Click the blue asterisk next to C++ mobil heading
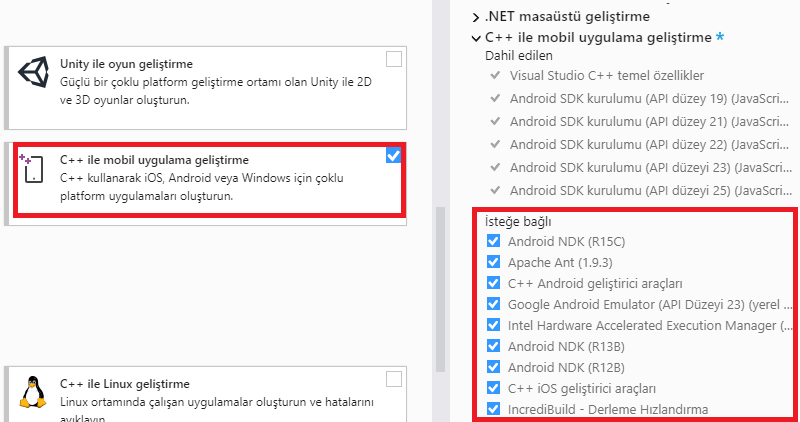 pos(720,38)
